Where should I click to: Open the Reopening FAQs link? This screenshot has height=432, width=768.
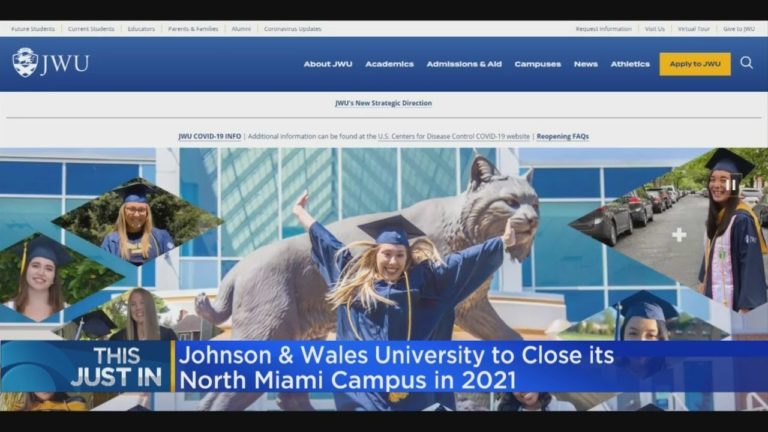click(562, 136)
